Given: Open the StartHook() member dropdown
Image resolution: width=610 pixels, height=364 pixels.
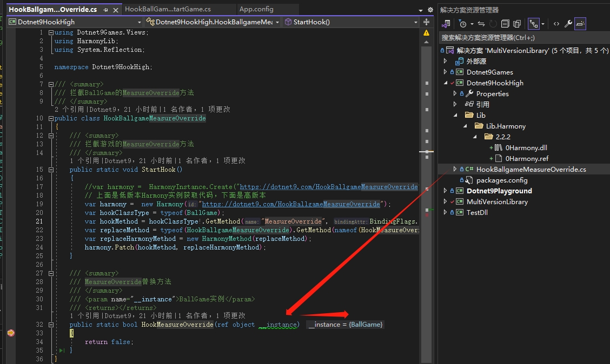Looking at the screenshot, I should pos(351,22).
